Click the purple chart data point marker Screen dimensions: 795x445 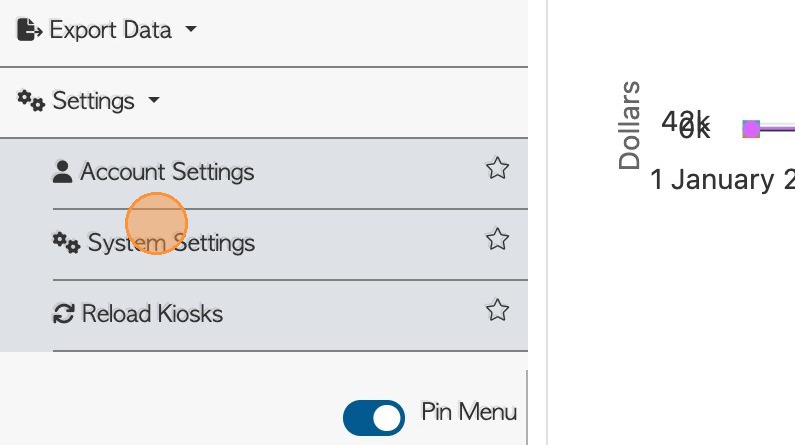tap(751, 129)
